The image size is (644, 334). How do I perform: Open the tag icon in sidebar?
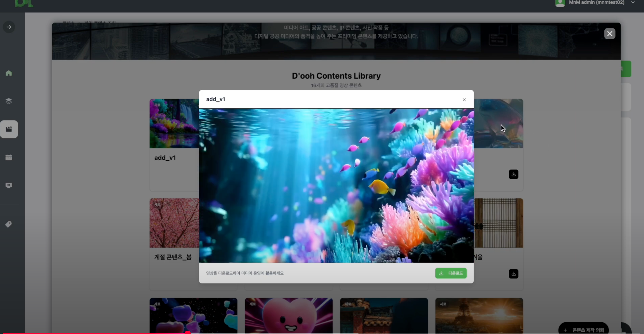point(9,224)
